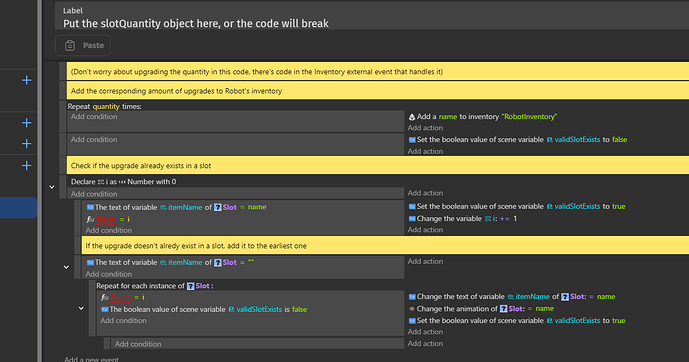Collapse the 'Repeat for each instance of Slot' event
Viewport: 689px width, 362px height.
coord(81,308)
